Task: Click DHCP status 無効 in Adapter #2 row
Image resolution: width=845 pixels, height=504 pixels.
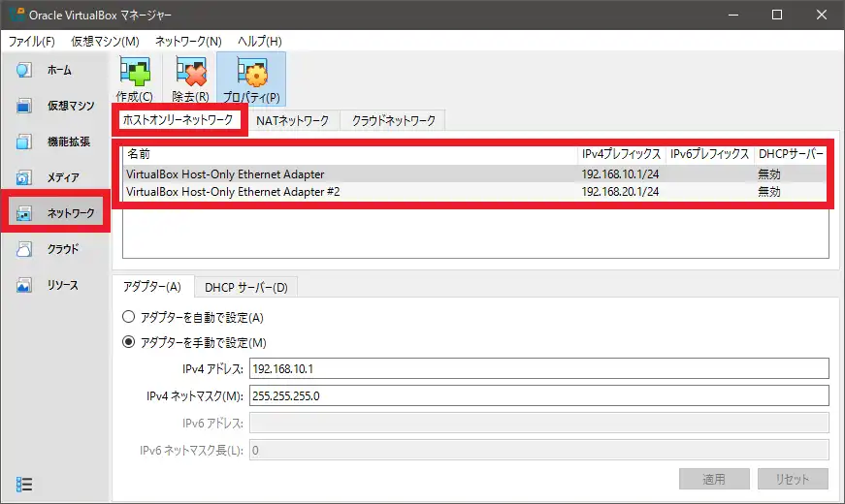Action: pyautogui.click(x=769, y=192)
